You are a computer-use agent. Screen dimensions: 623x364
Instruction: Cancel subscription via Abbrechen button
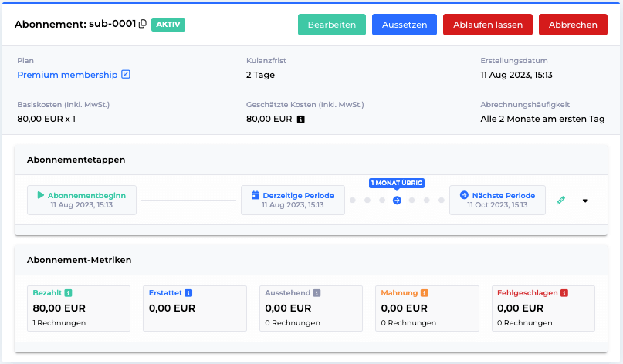coord(573,25)
